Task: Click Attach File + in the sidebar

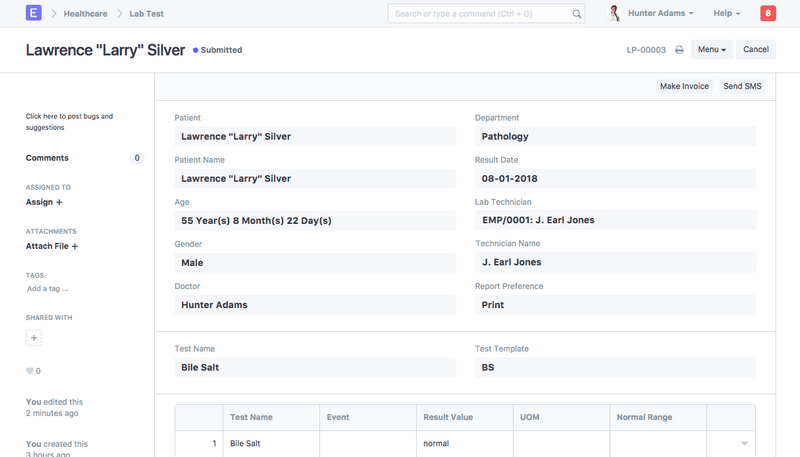Action: 52,246
